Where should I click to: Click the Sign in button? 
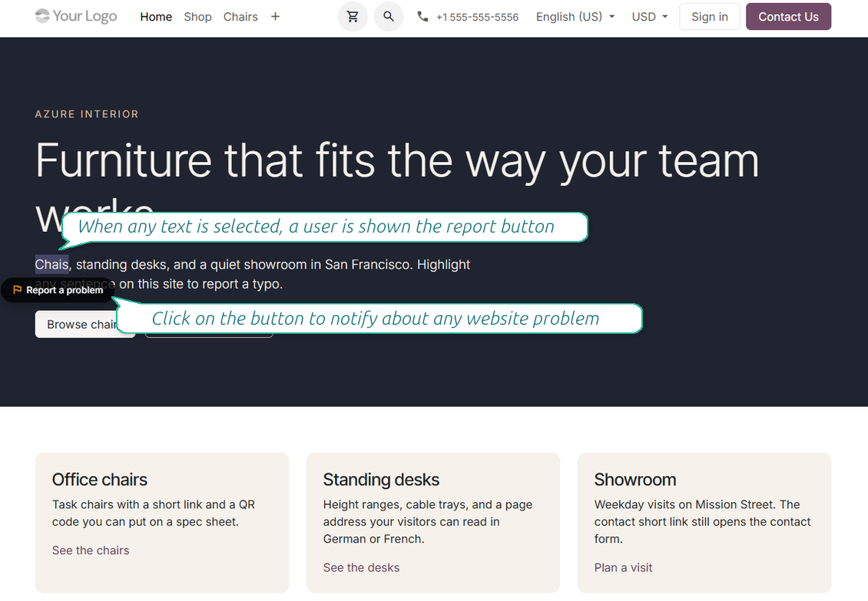710,17
